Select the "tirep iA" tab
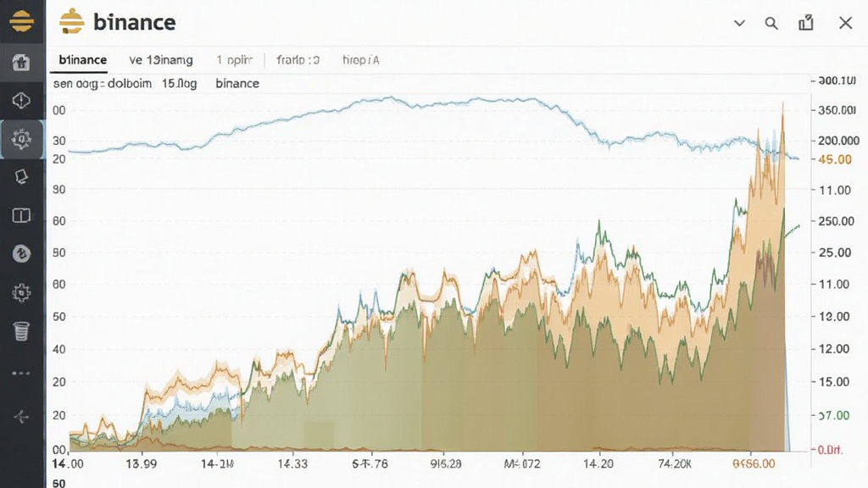The height and width of the screenshot is (488, 868). coord(361,60)
